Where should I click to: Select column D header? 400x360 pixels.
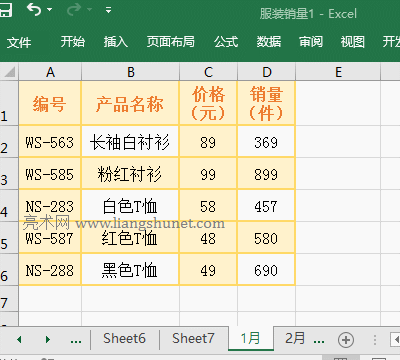point(266,72)
